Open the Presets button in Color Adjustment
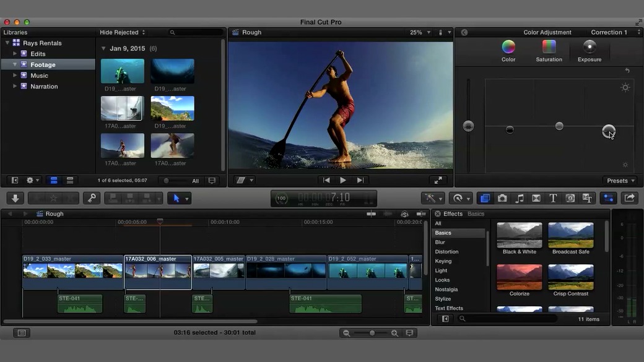 (x=620, y=181)
